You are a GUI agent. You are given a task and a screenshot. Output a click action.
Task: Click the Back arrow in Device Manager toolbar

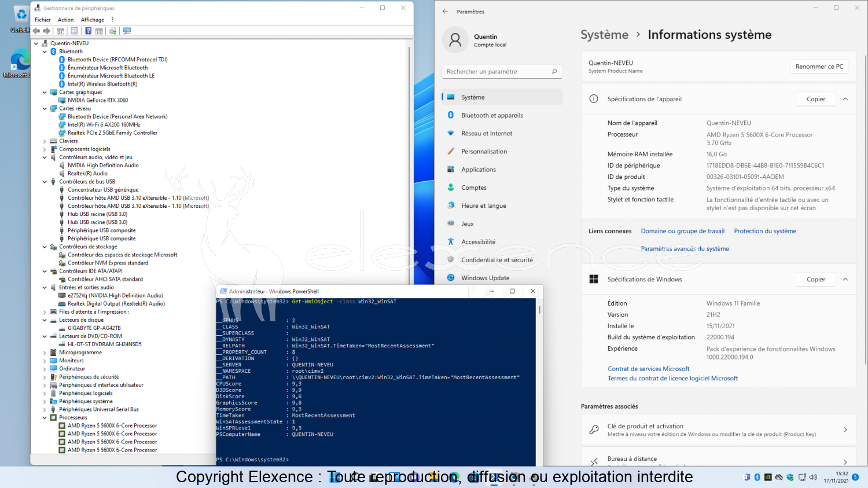click(36, 31)
